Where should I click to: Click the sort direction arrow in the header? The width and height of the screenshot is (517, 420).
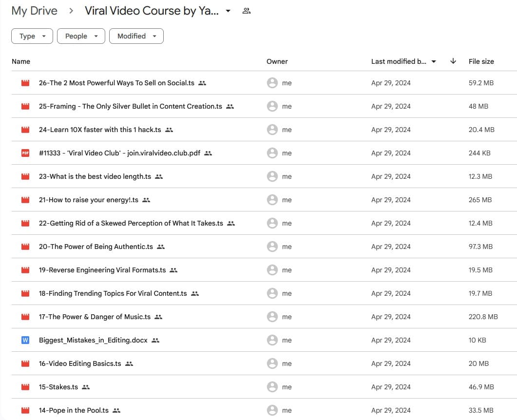(453, 61)
